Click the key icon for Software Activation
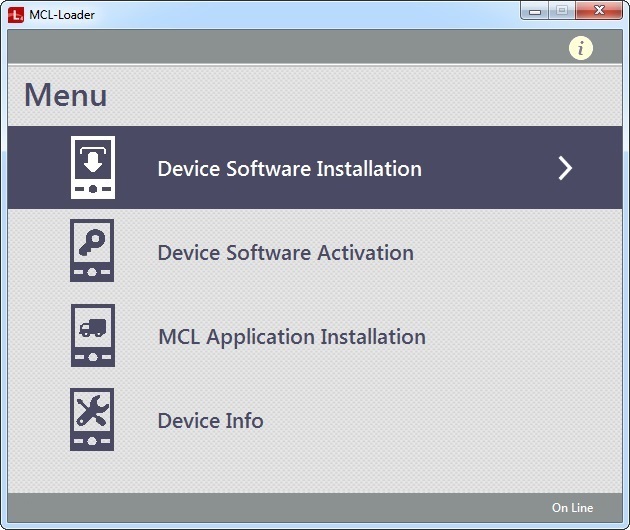 92,251
